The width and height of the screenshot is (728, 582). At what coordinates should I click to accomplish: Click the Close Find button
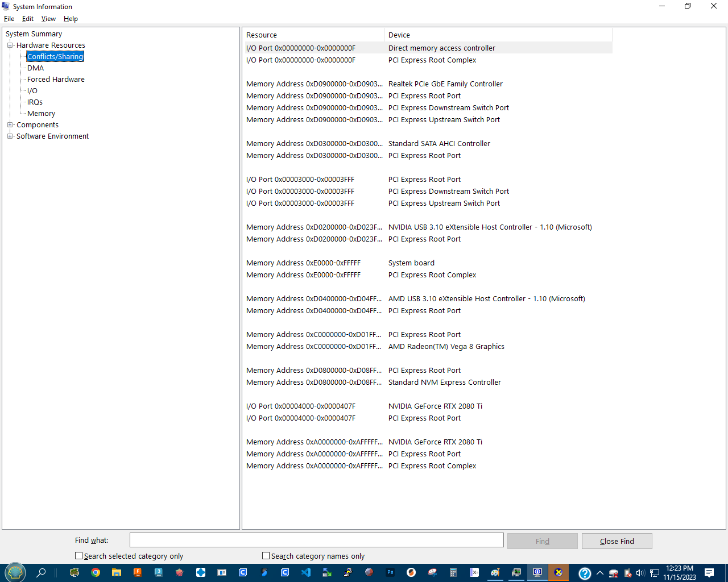coord(617,541)
